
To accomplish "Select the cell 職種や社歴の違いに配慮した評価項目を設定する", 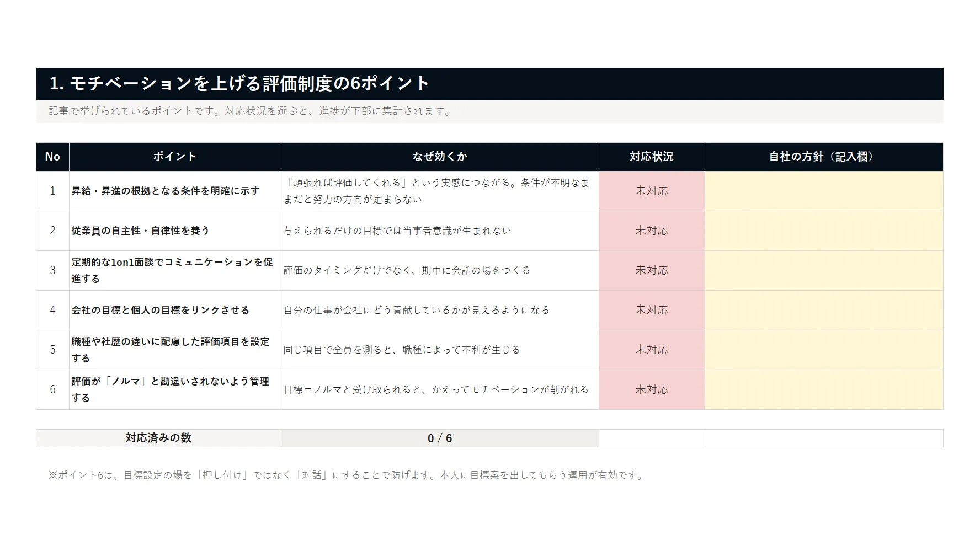I will [175, 350].
